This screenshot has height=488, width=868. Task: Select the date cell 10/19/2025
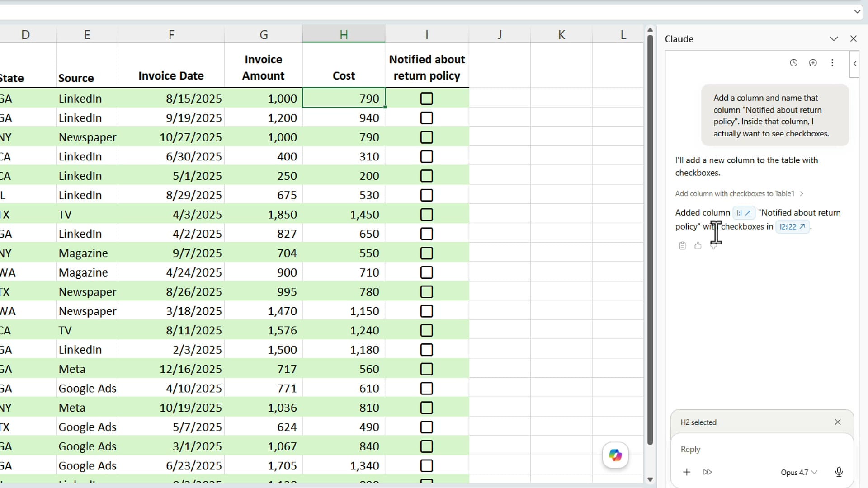coord(171,408)
